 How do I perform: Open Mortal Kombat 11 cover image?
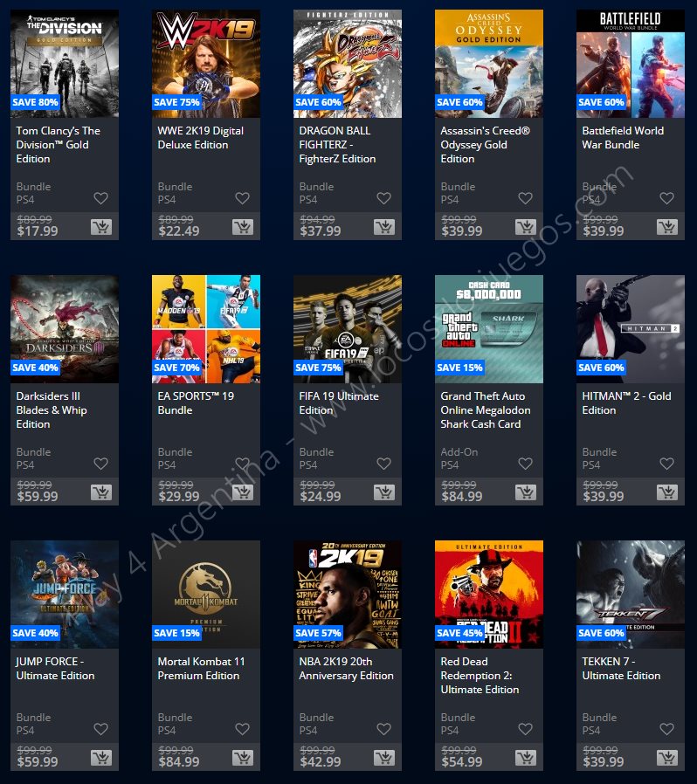206,595
